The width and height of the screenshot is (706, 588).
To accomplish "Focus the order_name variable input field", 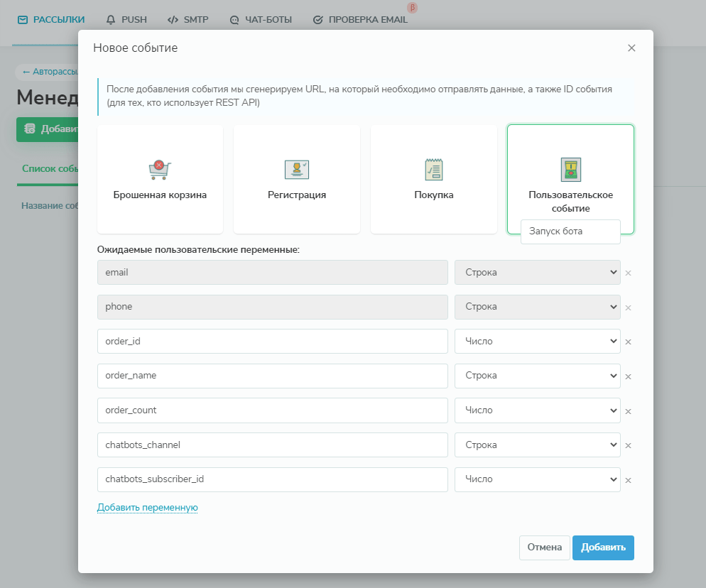I will pos(272,375).
